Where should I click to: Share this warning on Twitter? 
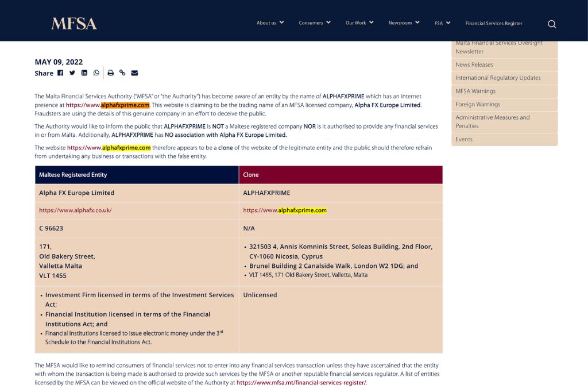tap(72, 73)
